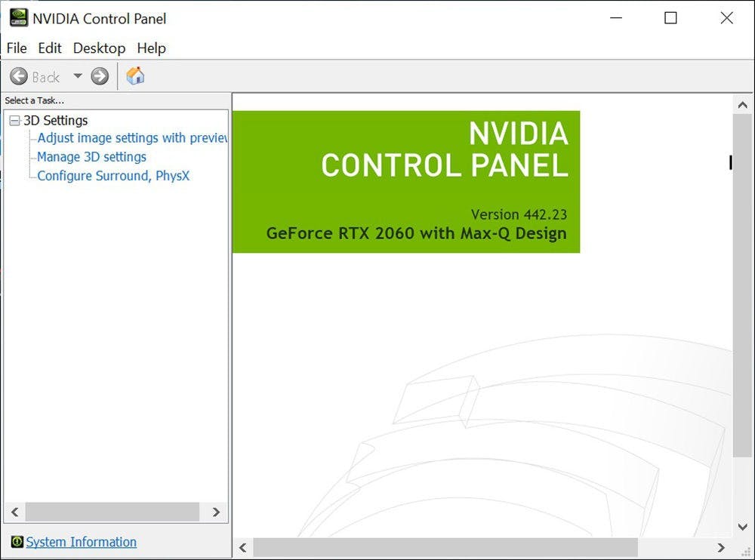Click the NVIDIA logo in title bar
This screenshot has width=755, height=560.
[x=18, y=18]
